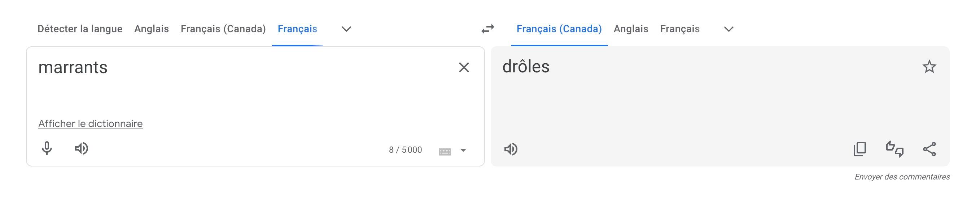Rate this translation with thumbs icon

[x=894, y=149]
